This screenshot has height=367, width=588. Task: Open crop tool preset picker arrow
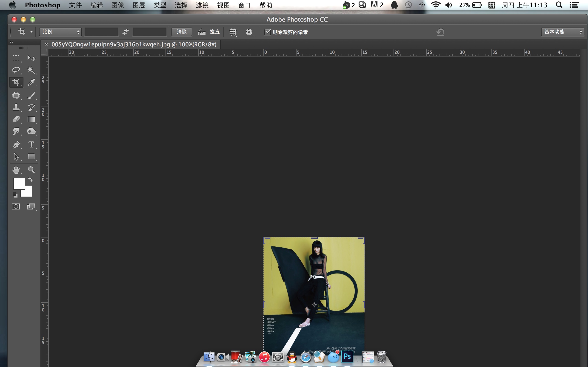point(31,32)
